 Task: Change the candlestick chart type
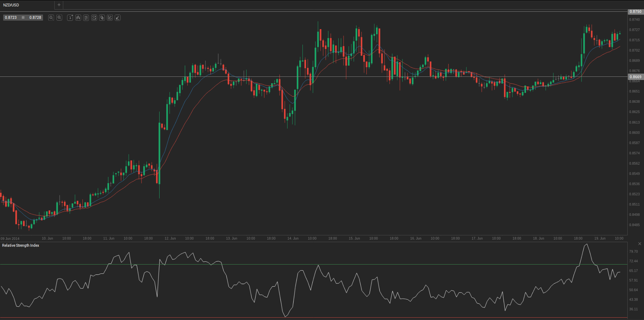pos(78,17)
